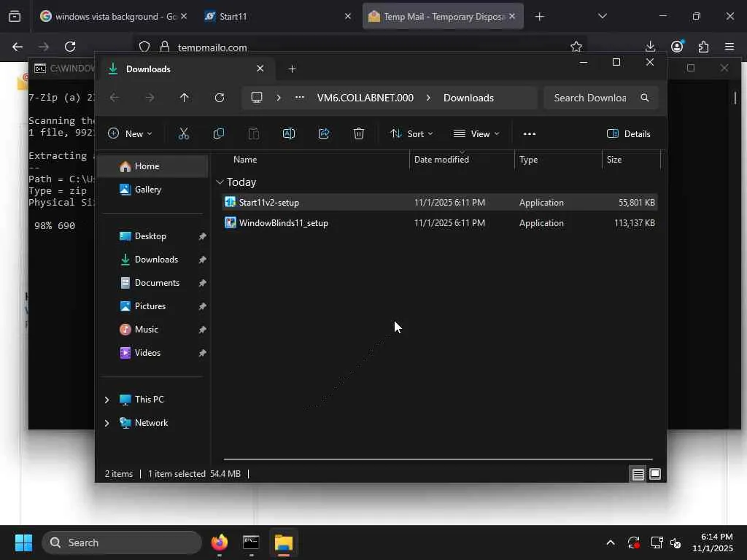The image size is (747, 560).
Task: Click the chevron after the PC icon in address bar
Action: (x=279, y=98)
